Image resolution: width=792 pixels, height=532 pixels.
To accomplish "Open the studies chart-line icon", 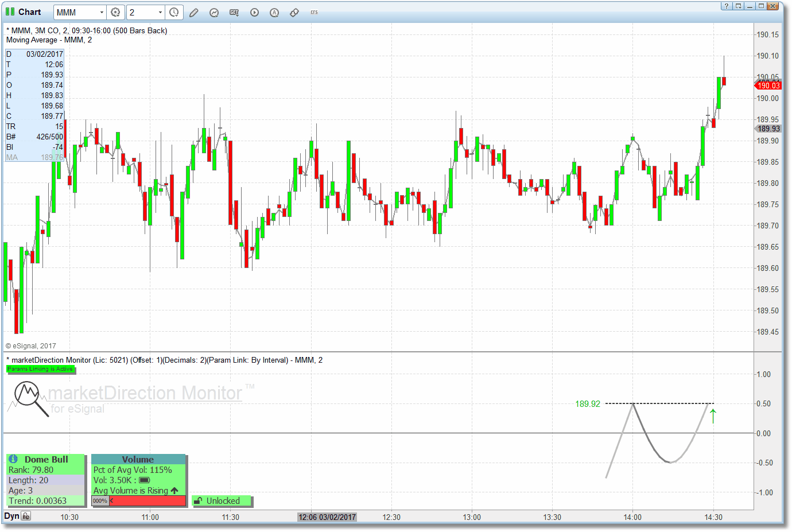I will click(x=214, y=12).
